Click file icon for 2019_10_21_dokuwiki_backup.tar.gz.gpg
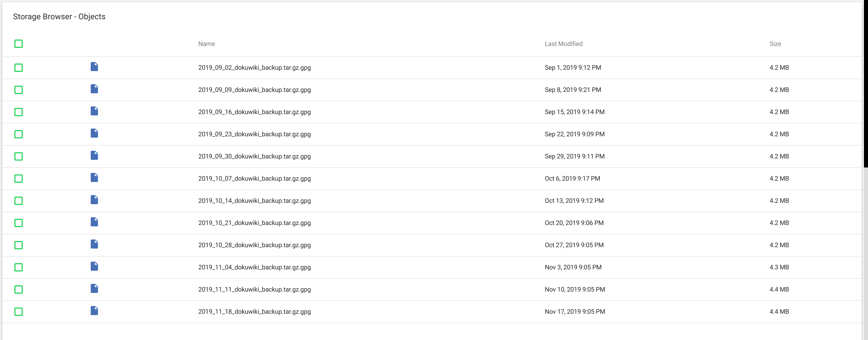The width and height of the screenshot is (868, 340). coord(94,222)
